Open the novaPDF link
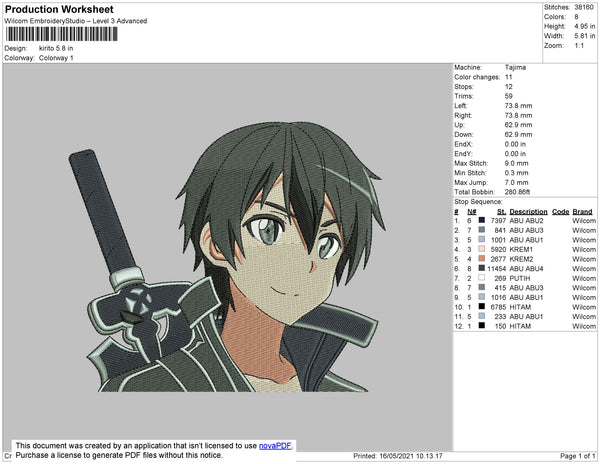The image size is (600, 464). [275, 446]
